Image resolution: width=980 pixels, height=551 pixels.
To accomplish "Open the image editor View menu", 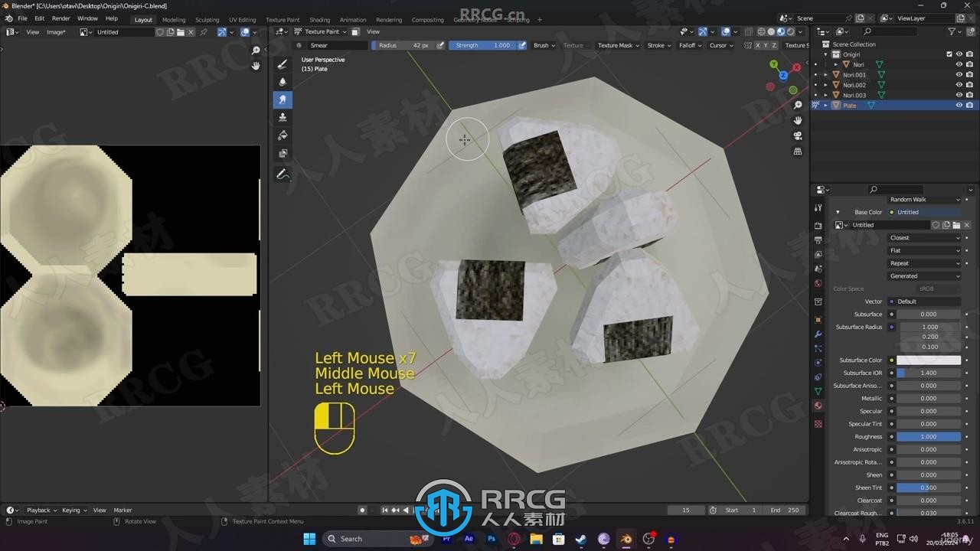I will (x=33, y=32).
